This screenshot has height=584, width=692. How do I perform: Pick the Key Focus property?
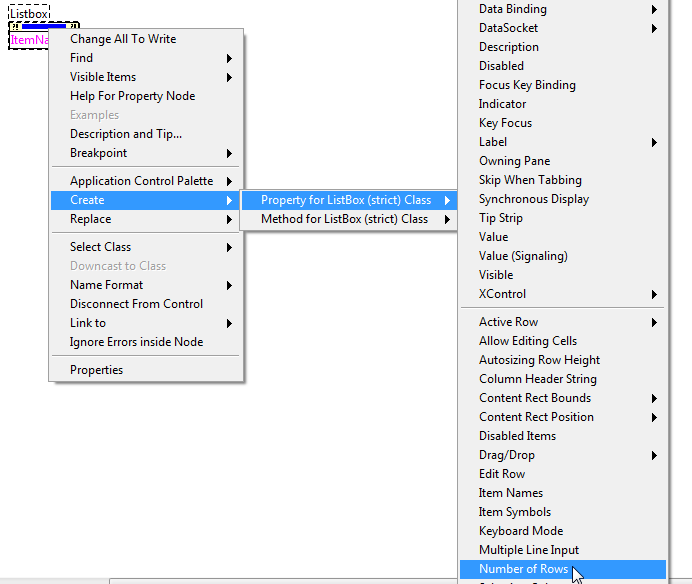(563, 123)
